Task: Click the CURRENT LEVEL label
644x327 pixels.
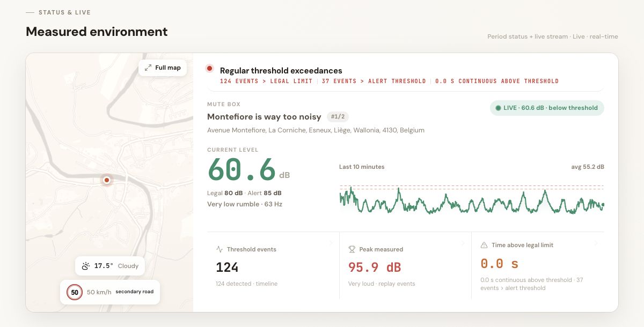Action: click(233, 150)
